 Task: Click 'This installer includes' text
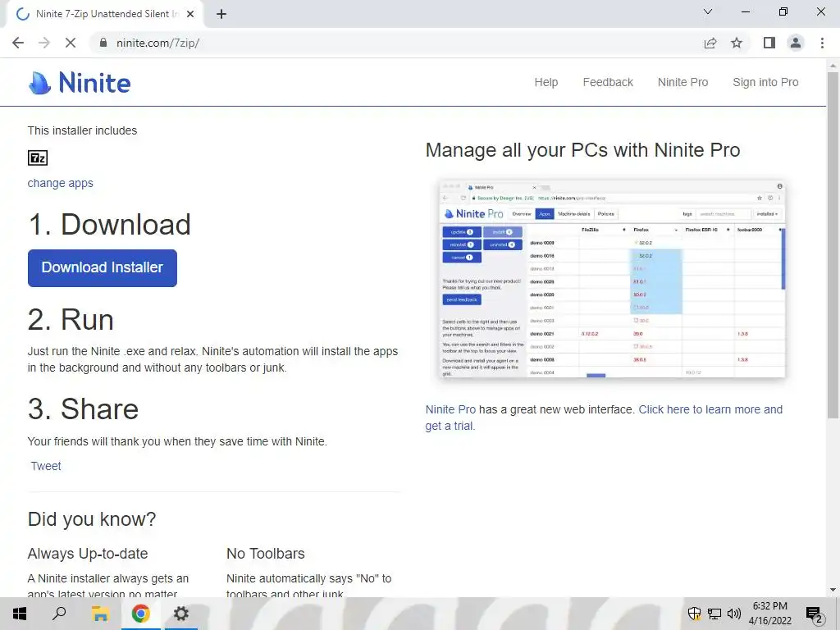click(x=83, y=130)
